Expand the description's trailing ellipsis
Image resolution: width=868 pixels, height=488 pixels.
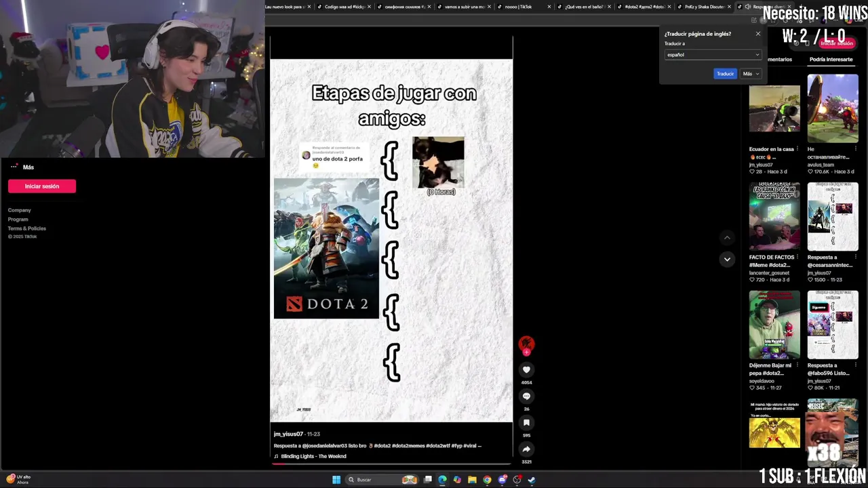point(479,446)
